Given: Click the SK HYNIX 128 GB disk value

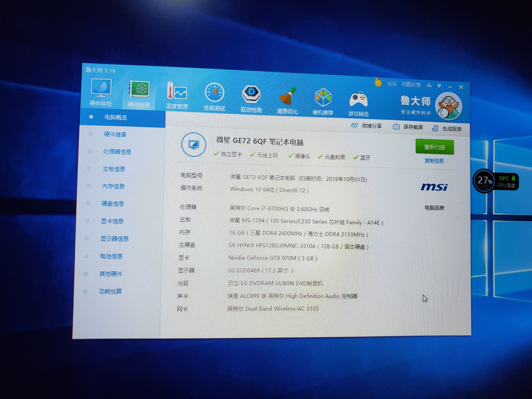Looking at the screenshot, I should (298, 246).
